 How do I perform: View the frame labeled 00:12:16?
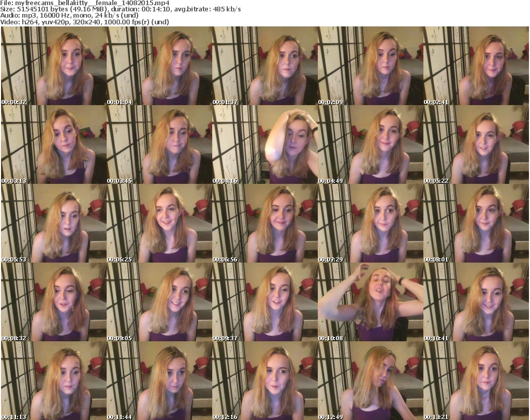(x=264, y=381)
